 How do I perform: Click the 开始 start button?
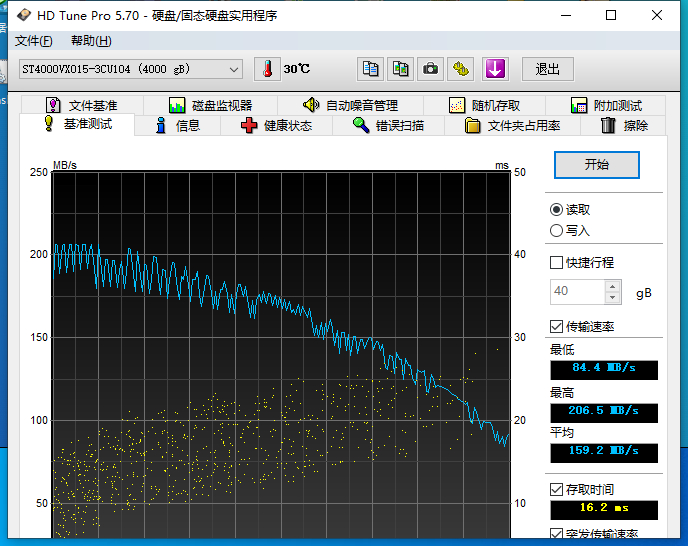coord(597,165)
